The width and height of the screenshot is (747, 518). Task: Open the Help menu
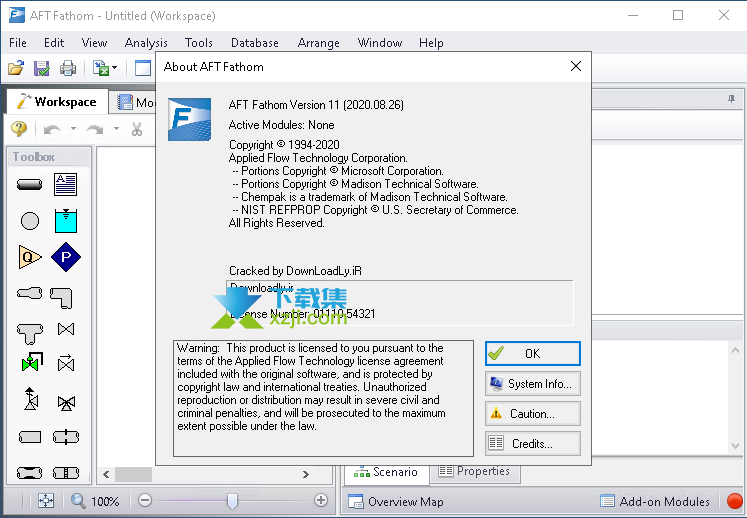(431, 43)
